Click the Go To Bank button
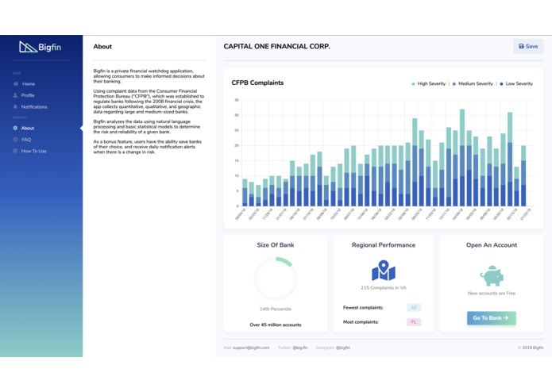 [x=492, y=318]
